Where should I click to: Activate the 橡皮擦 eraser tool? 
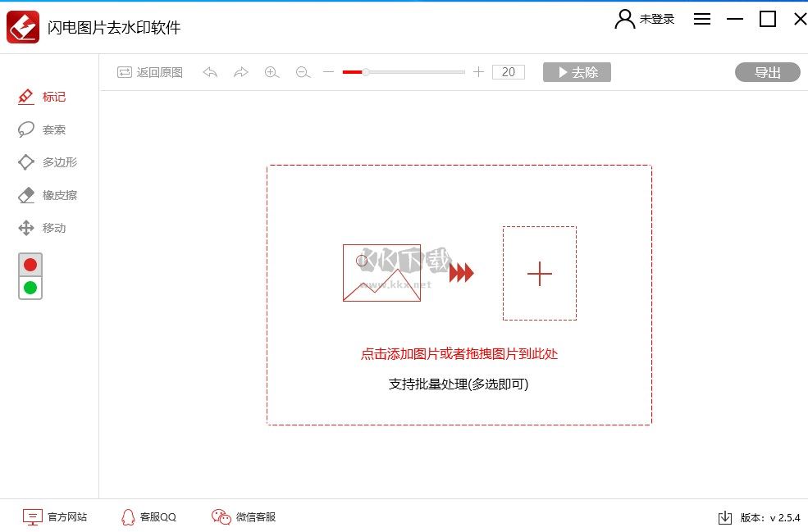pos(52,195)
